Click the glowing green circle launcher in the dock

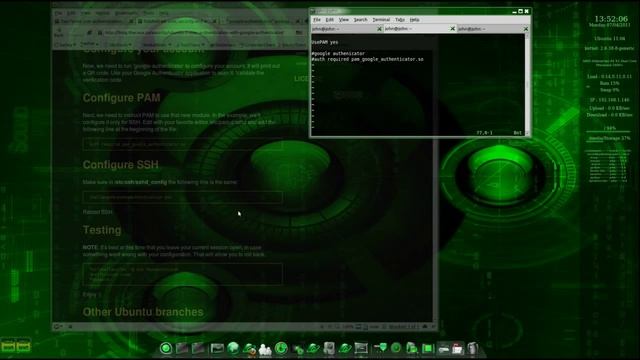pyautogui.click(x=166, y=348)
